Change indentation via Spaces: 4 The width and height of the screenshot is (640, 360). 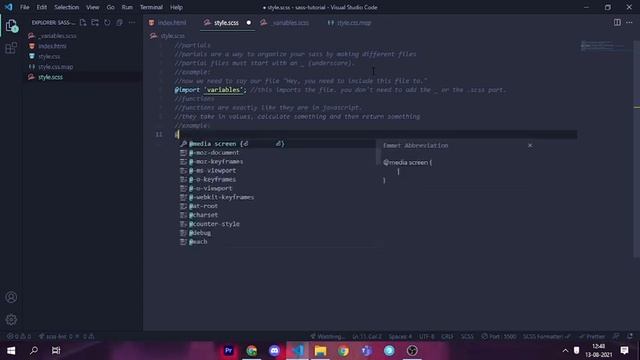click(x=400, y=336)
